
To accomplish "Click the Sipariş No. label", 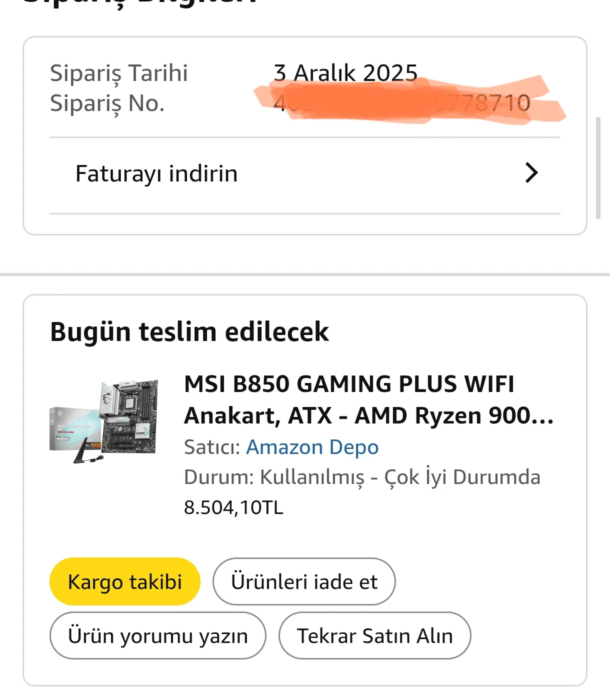I will click(107, 103).
